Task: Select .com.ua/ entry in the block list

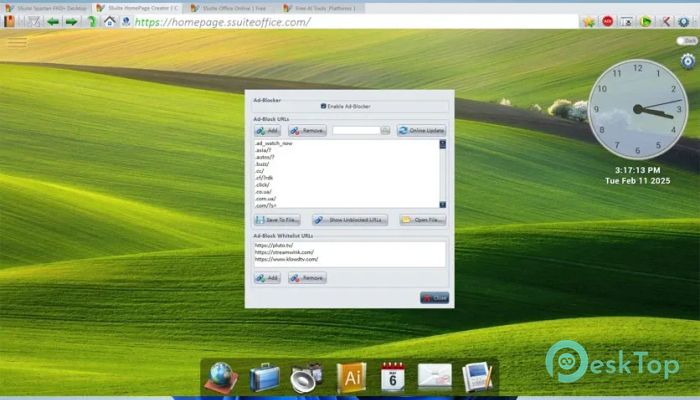Action: tap(265, 199)
